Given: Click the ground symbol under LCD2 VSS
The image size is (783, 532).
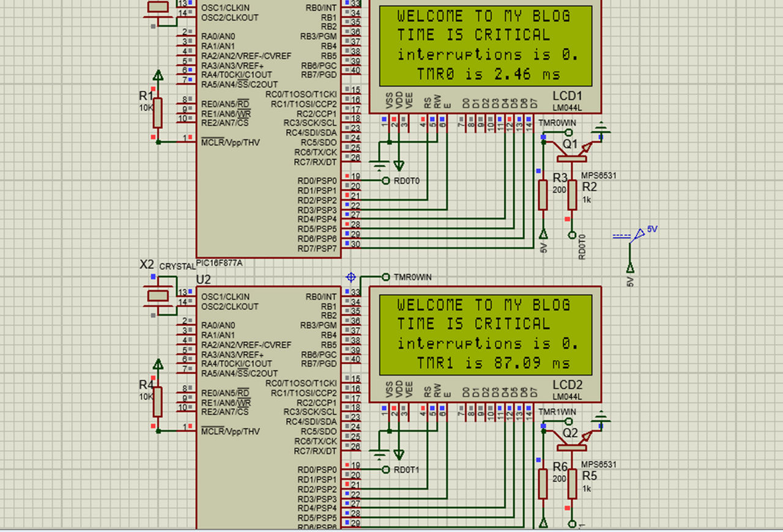Looking at the screenshot, I should pos(379,454).
